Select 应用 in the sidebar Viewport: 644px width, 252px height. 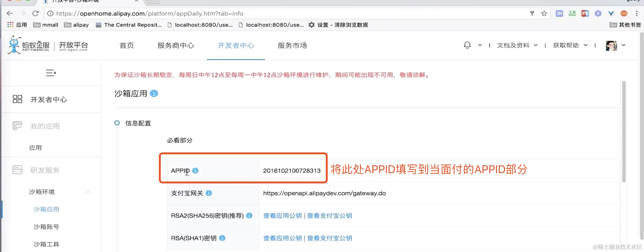coord(35,148)
